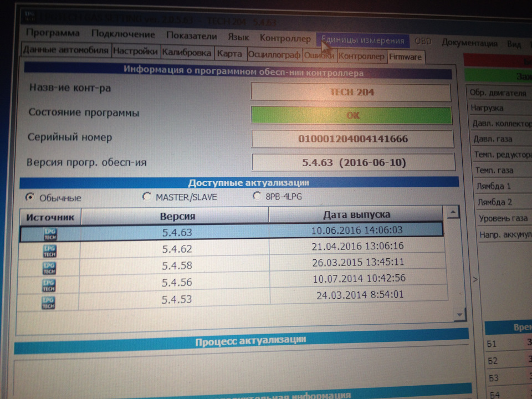Switch to Ошибки tab
The height and width of the screenshot is (399, 532).
319,55
